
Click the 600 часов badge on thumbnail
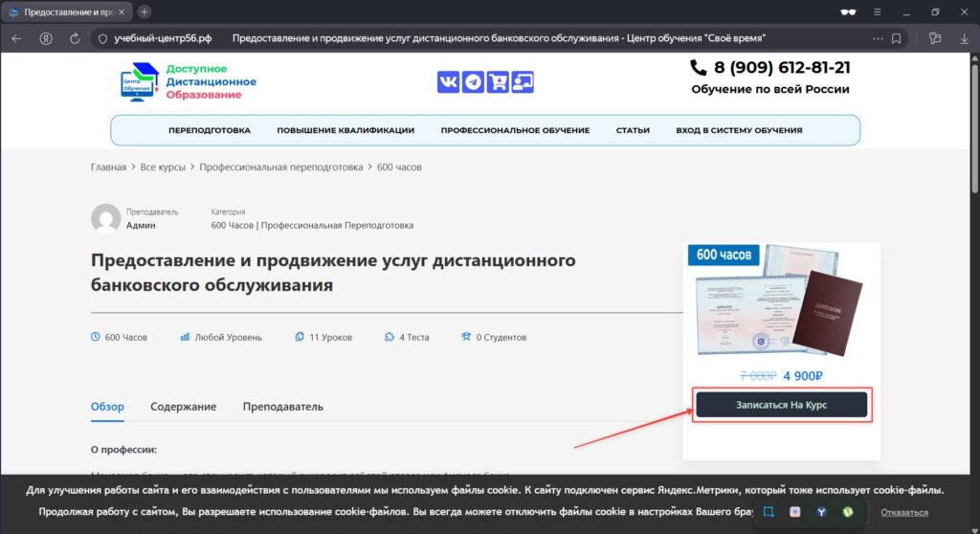[724, 255]
